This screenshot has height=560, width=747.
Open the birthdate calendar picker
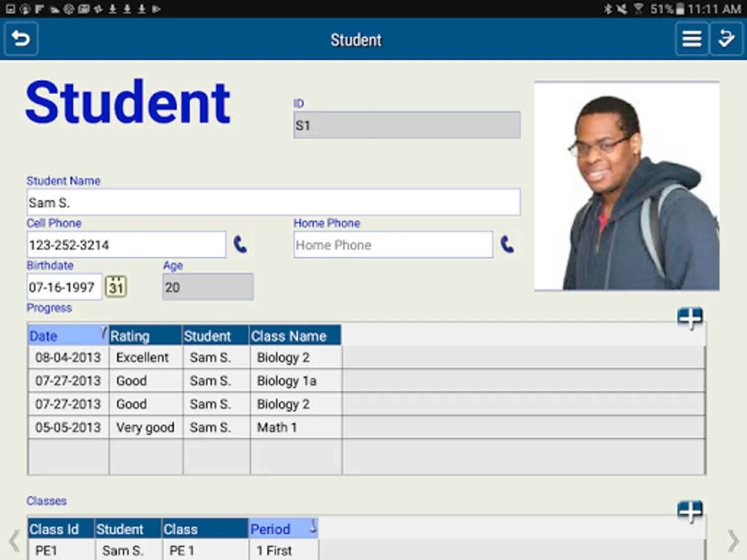116,287
